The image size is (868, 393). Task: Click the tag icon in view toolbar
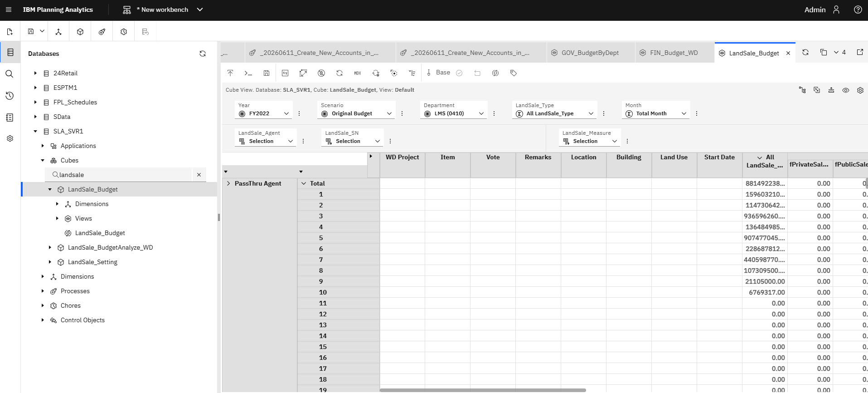click(x=514, y=73)
